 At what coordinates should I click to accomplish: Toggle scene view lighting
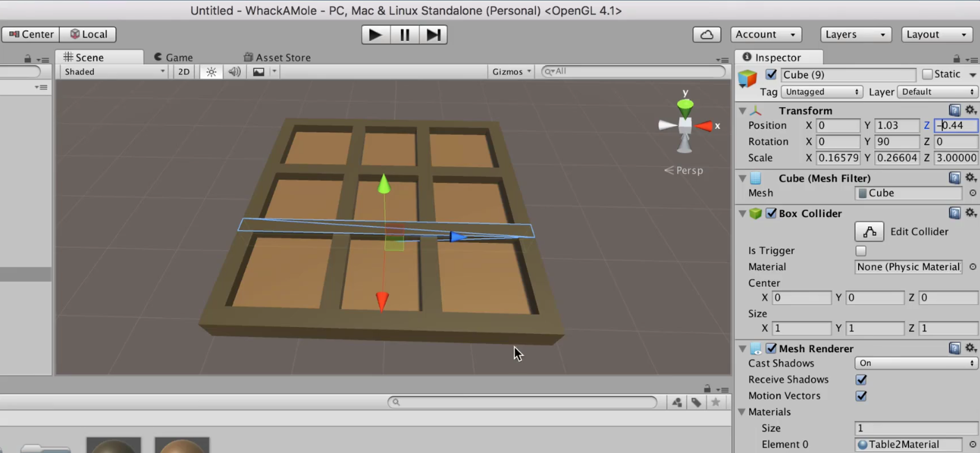click(211, 71)
